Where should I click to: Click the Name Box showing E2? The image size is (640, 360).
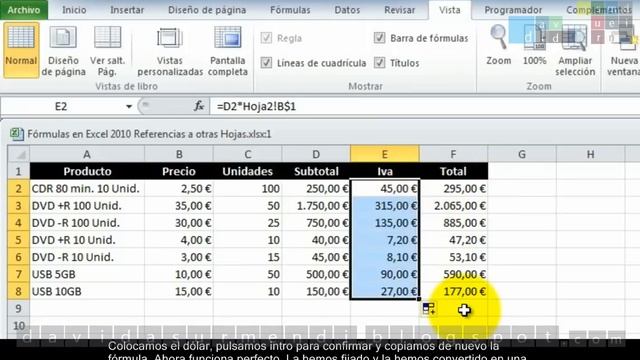pos(61,107)
